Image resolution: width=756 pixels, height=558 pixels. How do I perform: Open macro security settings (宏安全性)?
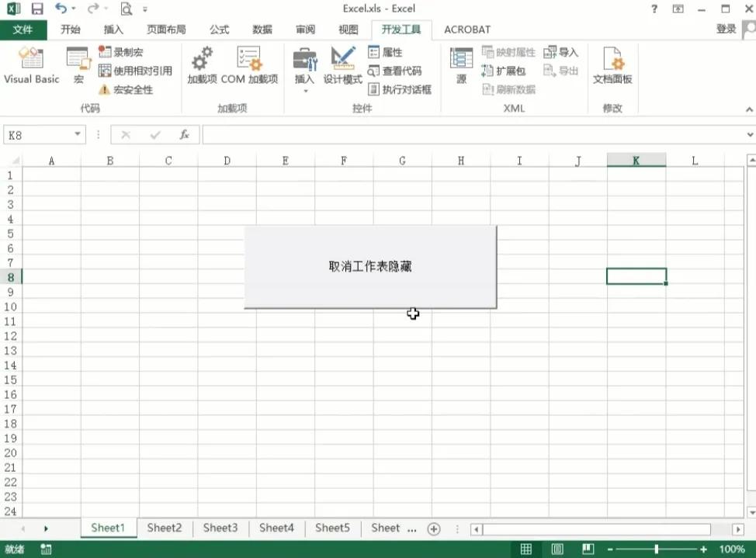click(x=126, y=90)
